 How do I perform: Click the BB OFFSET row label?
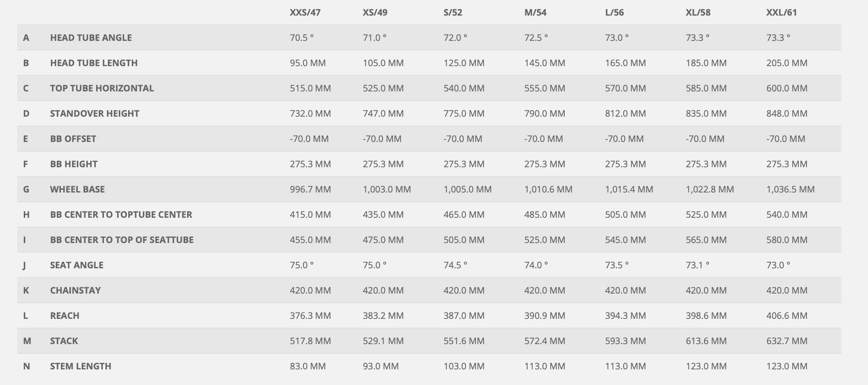tap(73, 139)
